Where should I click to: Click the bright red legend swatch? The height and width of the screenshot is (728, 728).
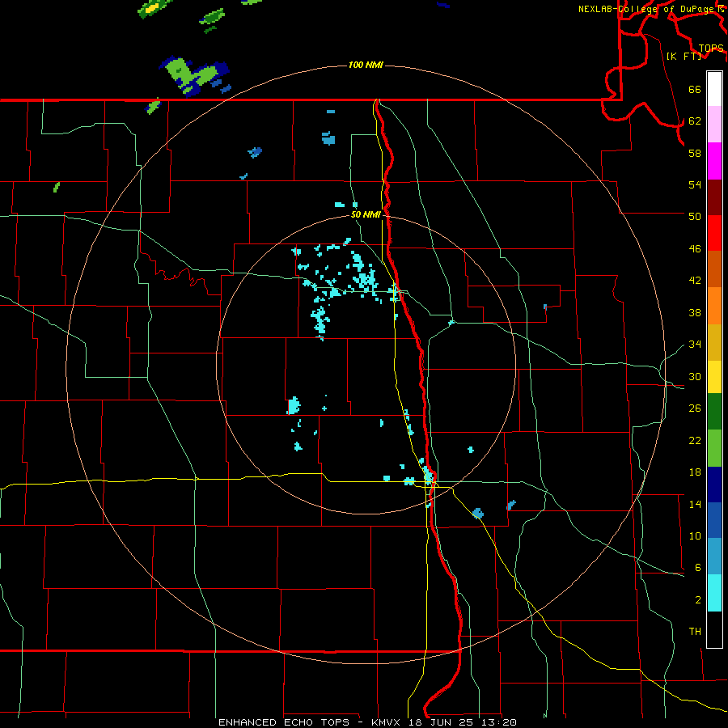click(714, 233)
